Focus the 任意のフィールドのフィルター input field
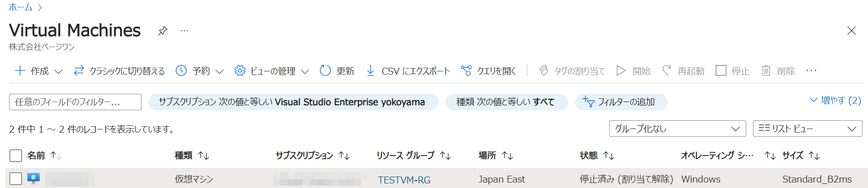Image resolution: width=868 pixels, height=188 pixels. (x=75, y=102)
